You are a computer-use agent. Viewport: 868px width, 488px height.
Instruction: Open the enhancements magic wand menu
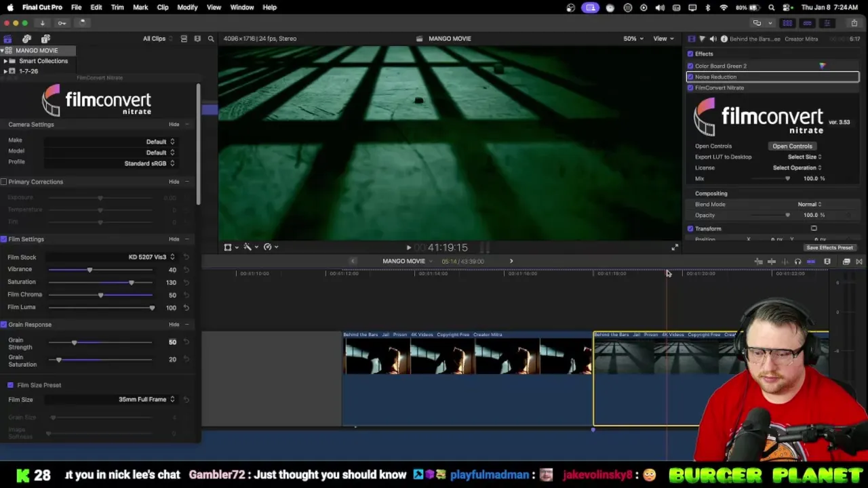pyautogui.click(x=250, y=247)
